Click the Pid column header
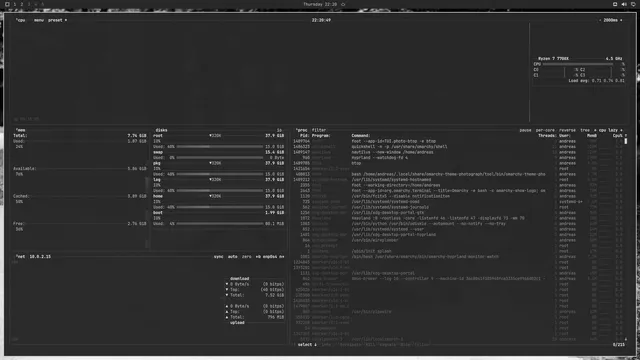This screenshot has width=640, height=360. pos(304,136)
